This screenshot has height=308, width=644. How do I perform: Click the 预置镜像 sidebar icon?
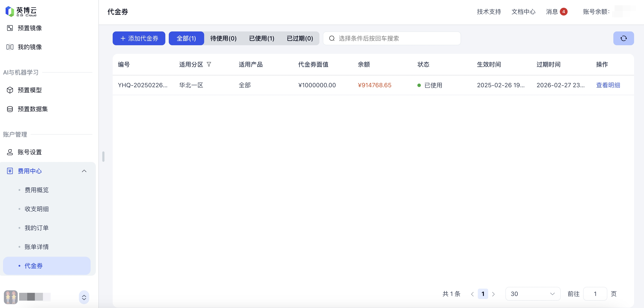tap(10, 28)
